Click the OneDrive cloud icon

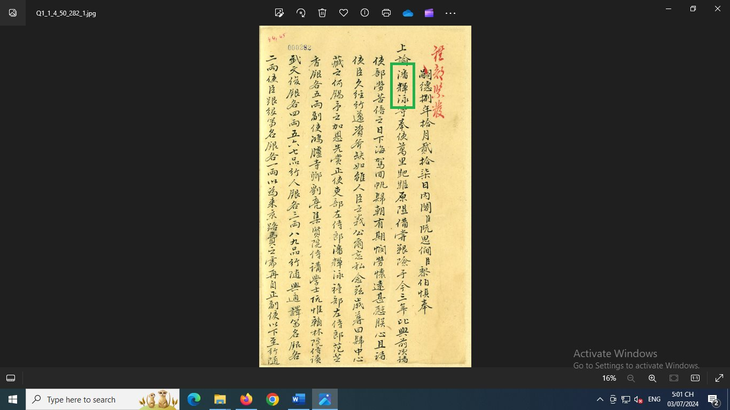coord(408,13)
